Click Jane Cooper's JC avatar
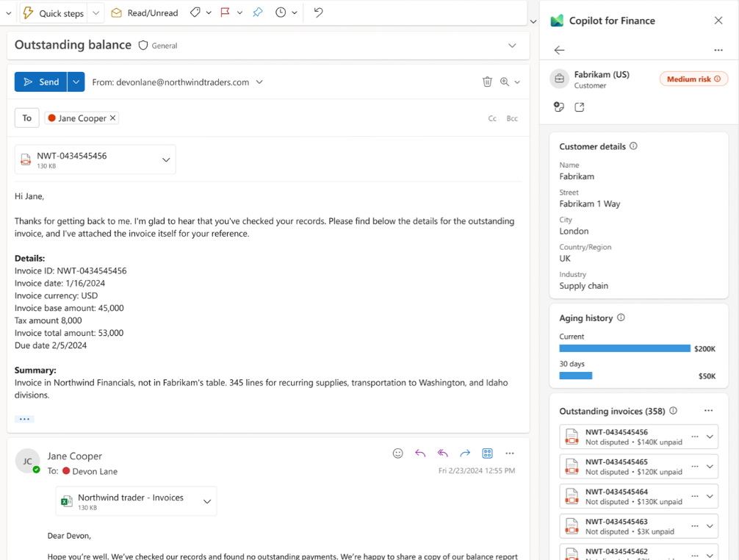Viewport: 739px width, 560px height. point(27,461)
